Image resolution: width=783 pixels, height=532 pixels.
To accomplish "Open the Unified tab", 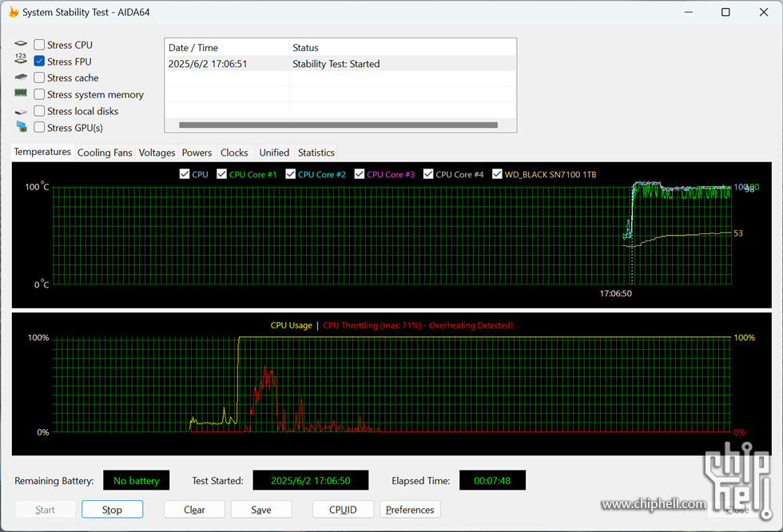I will (x=274, y=153).
